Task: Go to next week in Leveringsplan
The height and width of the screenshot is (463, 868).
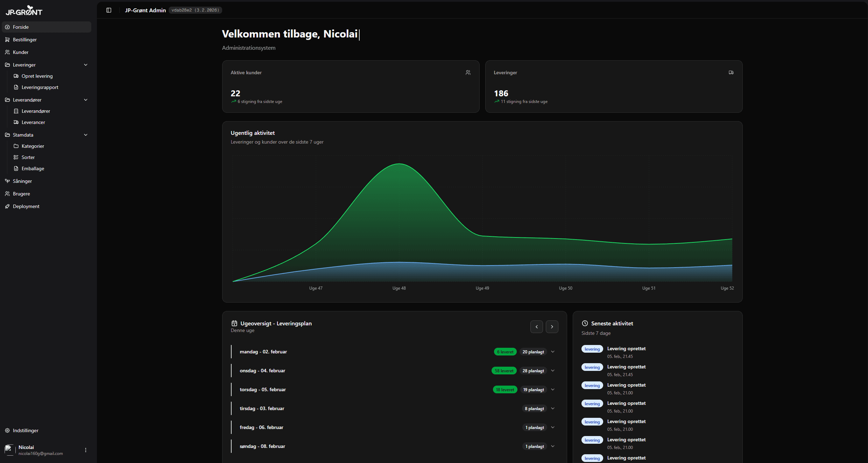Action: pos(552,327)
